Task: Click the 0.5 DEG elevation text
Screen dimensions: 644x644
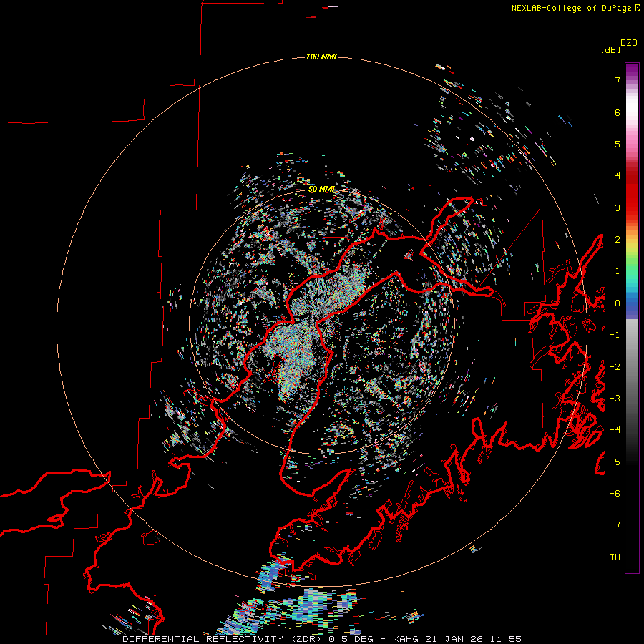Action: pos(351,639)
